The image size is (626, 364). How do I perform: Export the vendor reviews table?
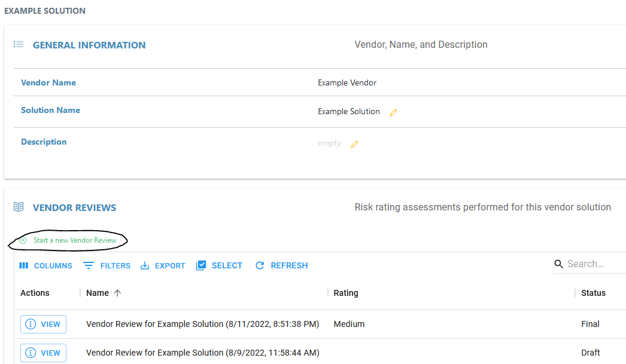(163, 265)
